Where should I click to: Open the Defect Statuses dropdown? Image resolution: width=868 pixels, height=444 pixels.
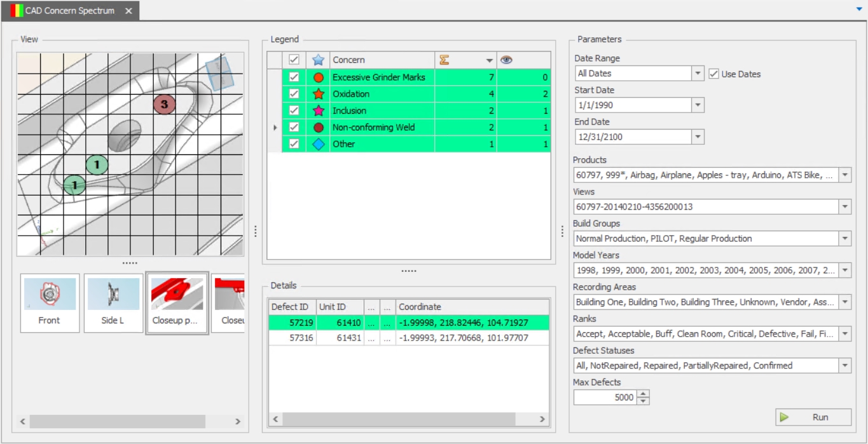(x=844, y=366)
